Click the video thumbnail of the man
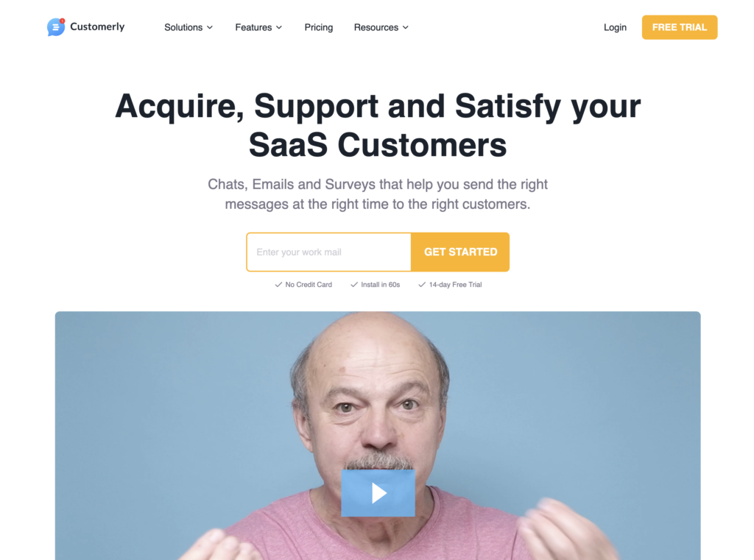Viewport: 754px width, 560px height. (x=378, y=436)
